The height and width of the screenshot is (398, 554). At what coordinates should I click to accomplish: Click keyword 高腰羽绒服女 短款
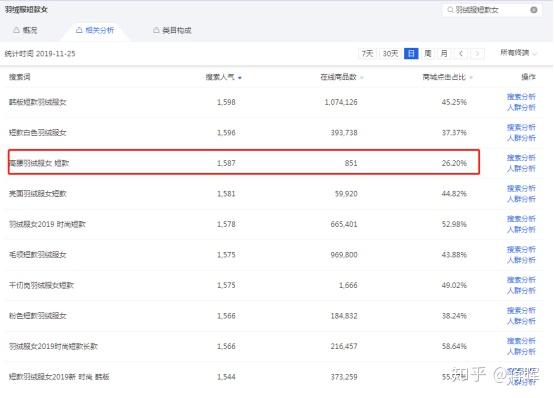coord(39,163)
